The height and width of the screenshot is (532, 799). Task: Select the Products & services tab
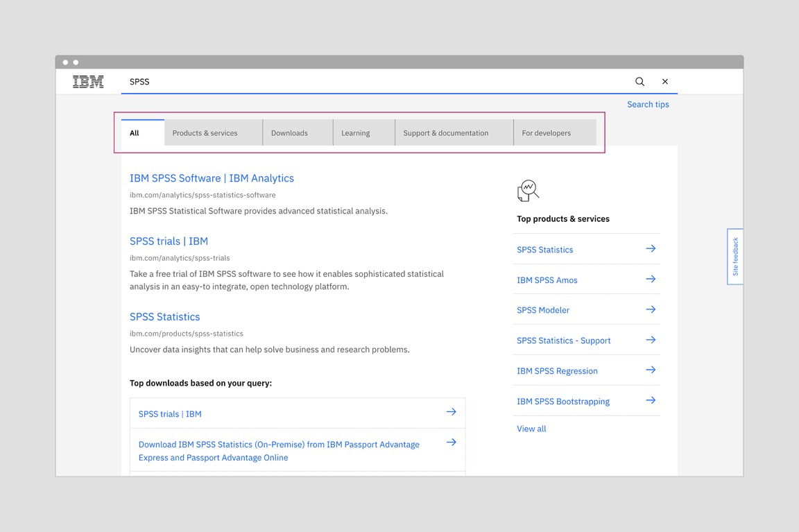point(204,132)
